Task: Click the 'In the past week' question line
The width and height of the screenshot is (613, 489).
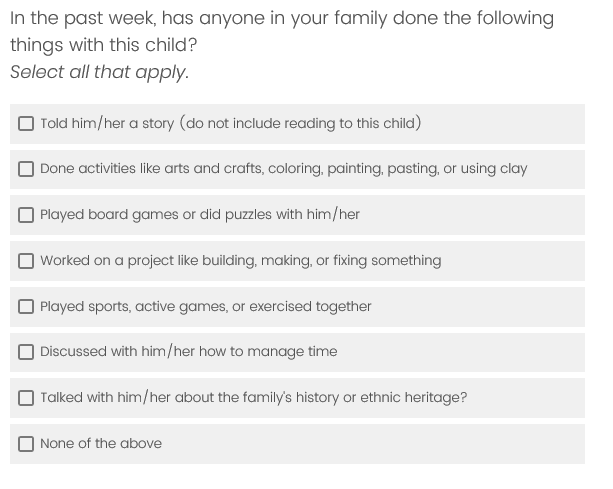Action: pos(281,19)
